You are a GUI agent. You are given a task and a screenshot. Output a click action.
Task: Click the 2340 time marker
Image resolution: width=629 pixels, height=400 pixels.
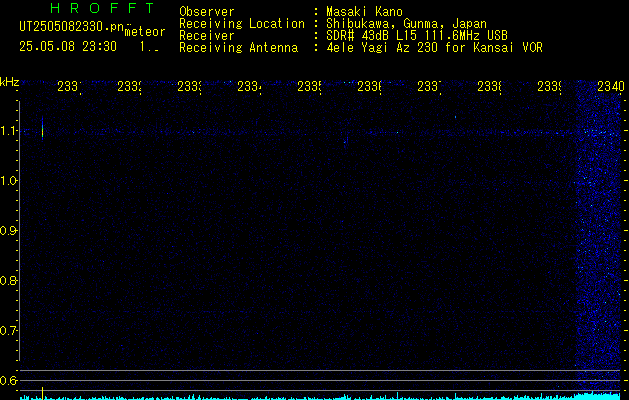pos(610,86)
